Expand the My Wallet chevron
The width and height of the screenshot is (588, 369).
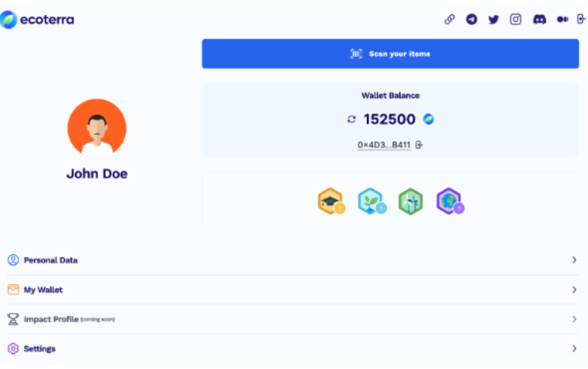coord(574,290)
